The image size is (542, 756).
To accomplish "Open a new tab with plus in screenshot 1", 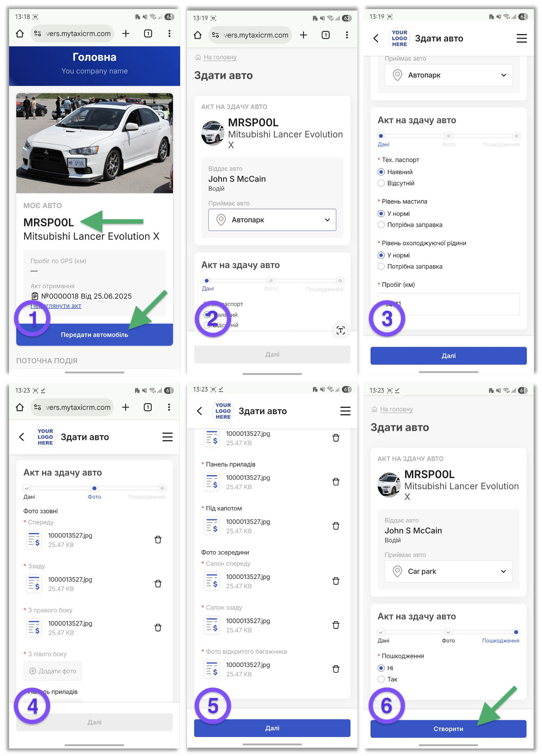I will pyautogui.click(x=126, y=34).
